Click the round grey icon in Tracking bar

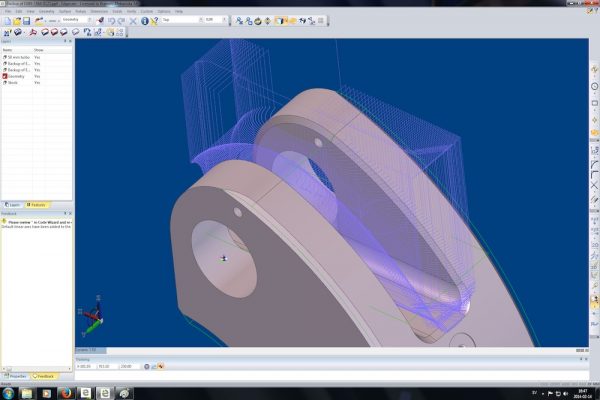pyautogui.click(x=147, y=367)
